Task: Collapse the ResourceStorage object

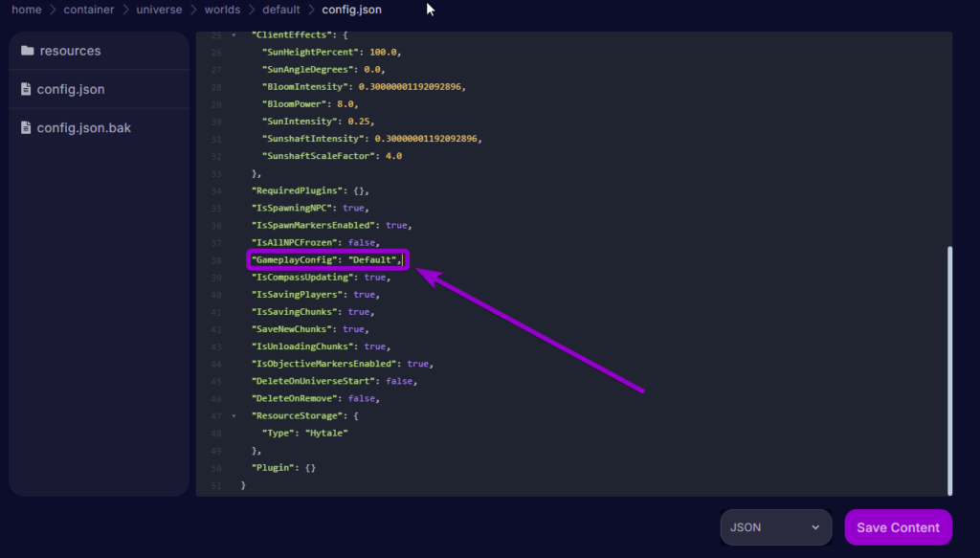Action: 233,415
